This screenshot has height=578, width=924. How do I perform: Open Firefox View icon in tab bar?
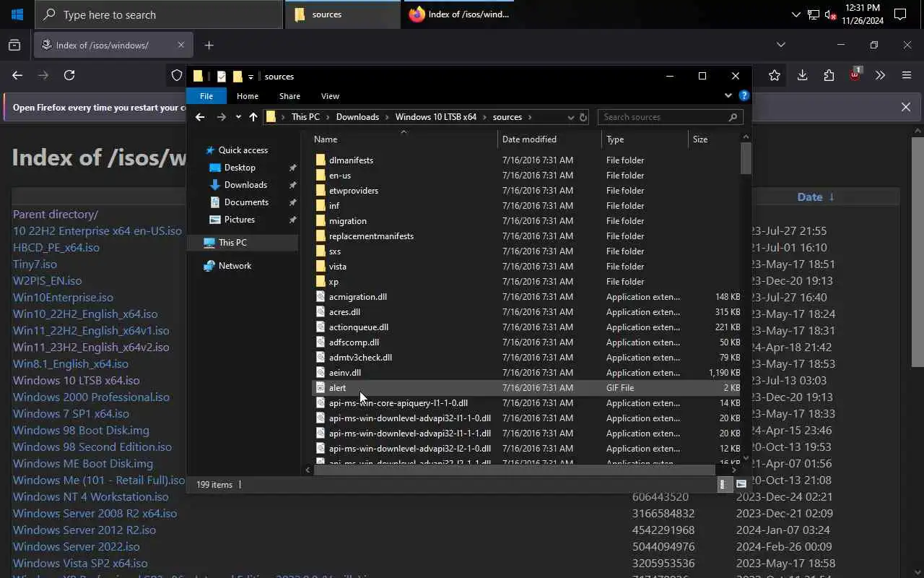click(x=14, y=45)
